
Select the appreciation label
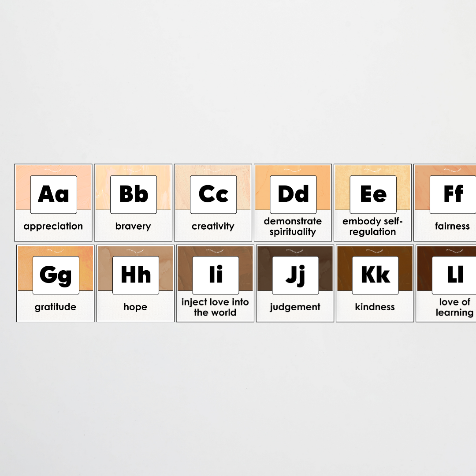(x=53, y=226)
